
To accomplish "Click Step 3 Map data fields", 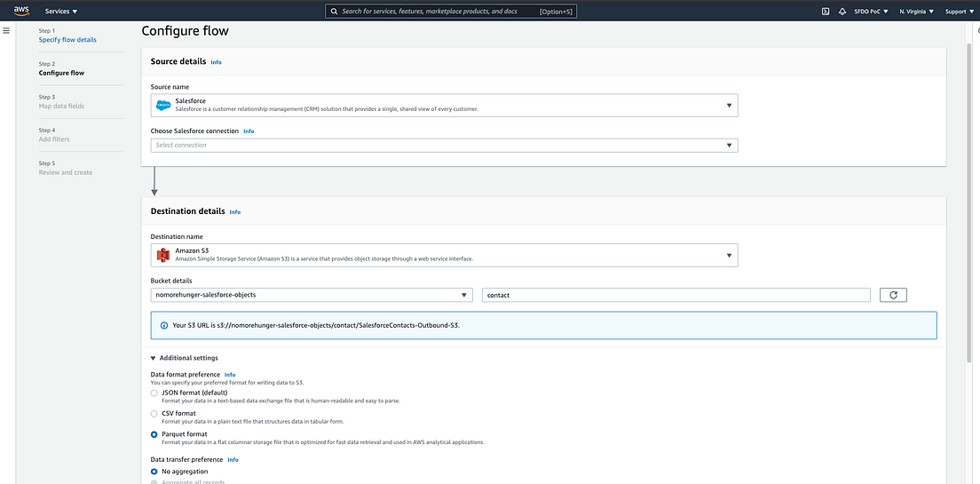I will coord(61,106).
